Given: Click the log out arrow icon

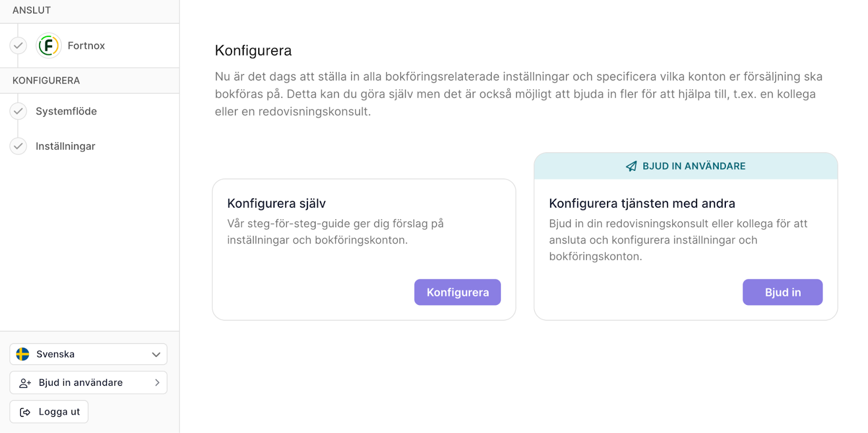Looking at the screenshot, I should 25,412.
